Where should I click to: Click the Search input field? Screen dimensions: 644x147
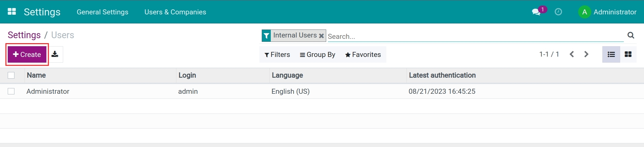pyautogui.click(x=475, y=36)
